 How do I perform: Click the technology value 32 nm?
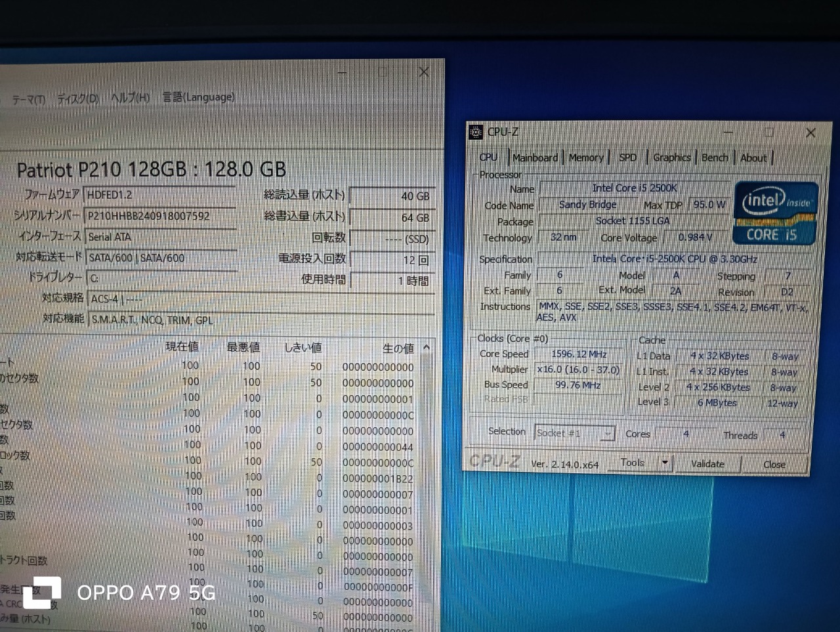[x=563, y=237]
